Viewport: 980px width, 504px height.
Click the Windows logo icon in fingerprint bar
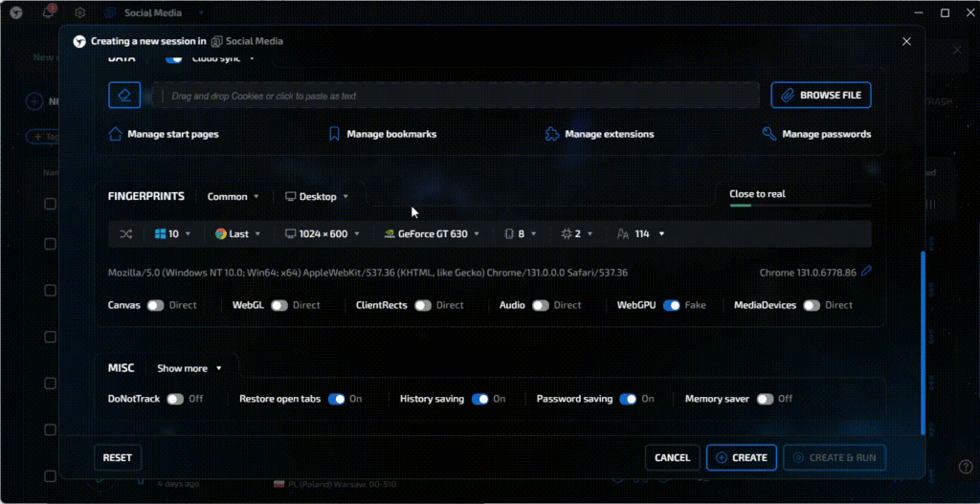160,233
